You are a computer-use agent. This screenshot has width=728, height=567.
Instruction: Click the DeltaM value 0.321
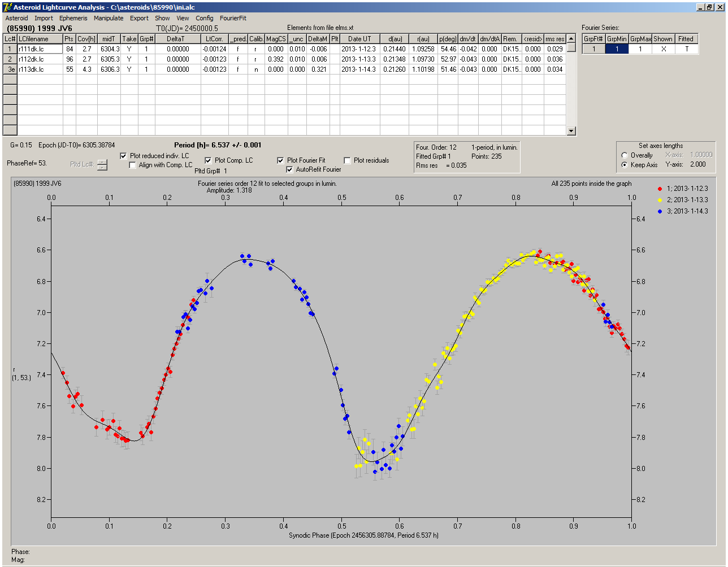pyautogui.click(x=318, y=69)
